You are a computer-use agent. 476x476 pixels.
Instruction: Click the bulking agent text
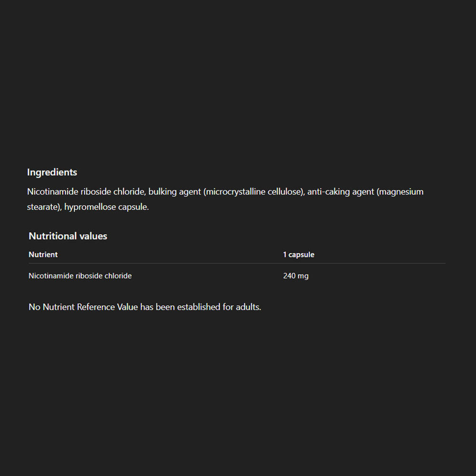[x=175, y=192]
